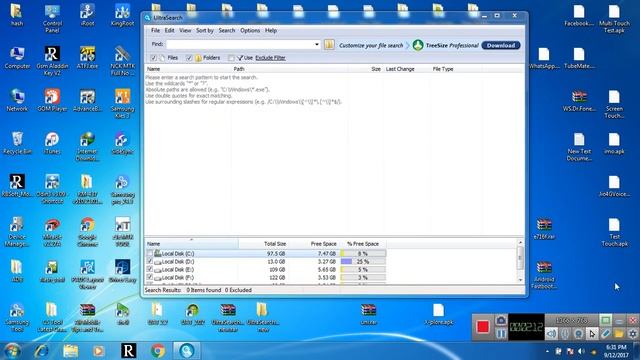
Task: Select the Samsung Kies 3 desktop icon
Action: click(122, 104)
